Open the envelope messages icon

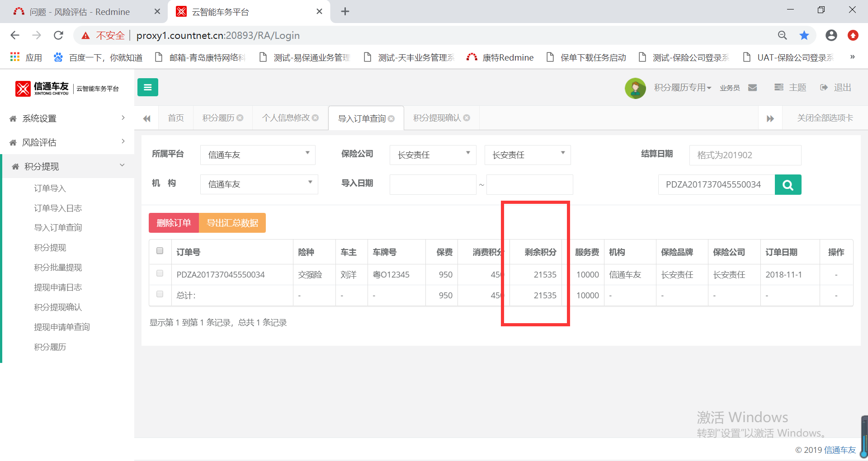pyautogui.click(x=752, y=88)
